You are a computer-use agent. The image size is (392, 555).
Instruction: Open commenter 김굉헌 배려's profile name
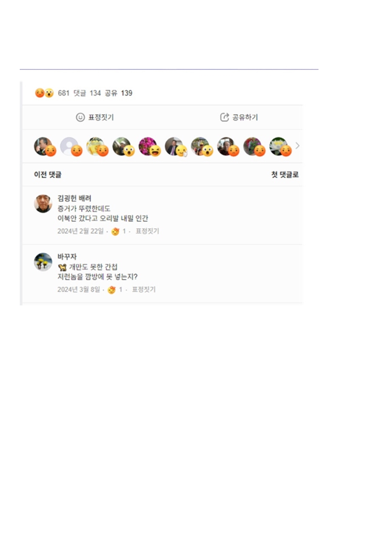coord(74,198)
